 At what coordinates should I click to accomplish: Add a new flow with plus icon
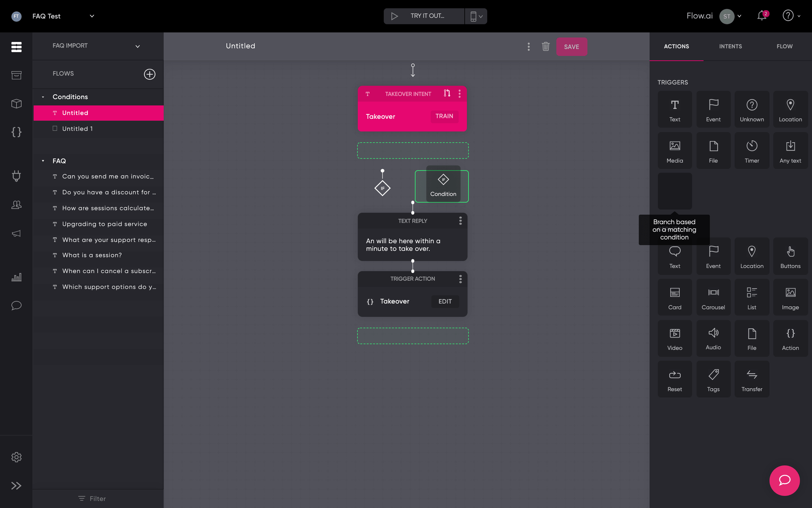pos(150,74)
